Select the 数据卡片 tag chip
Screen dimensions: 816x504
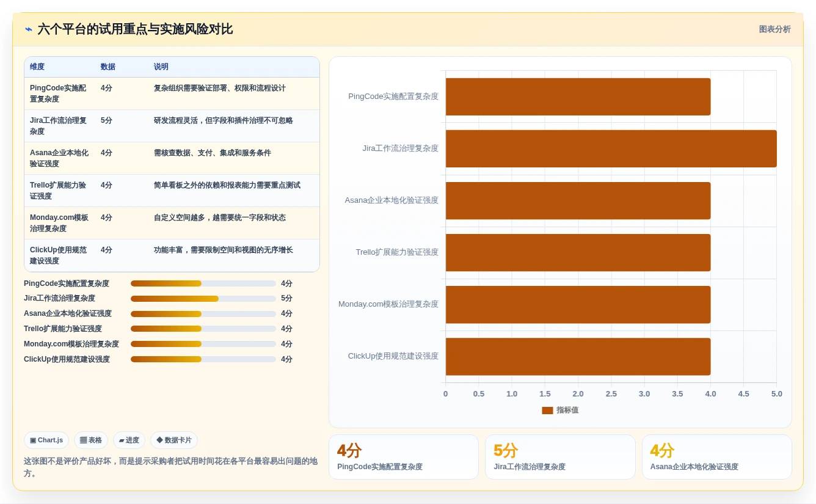(x=174, y=440)
